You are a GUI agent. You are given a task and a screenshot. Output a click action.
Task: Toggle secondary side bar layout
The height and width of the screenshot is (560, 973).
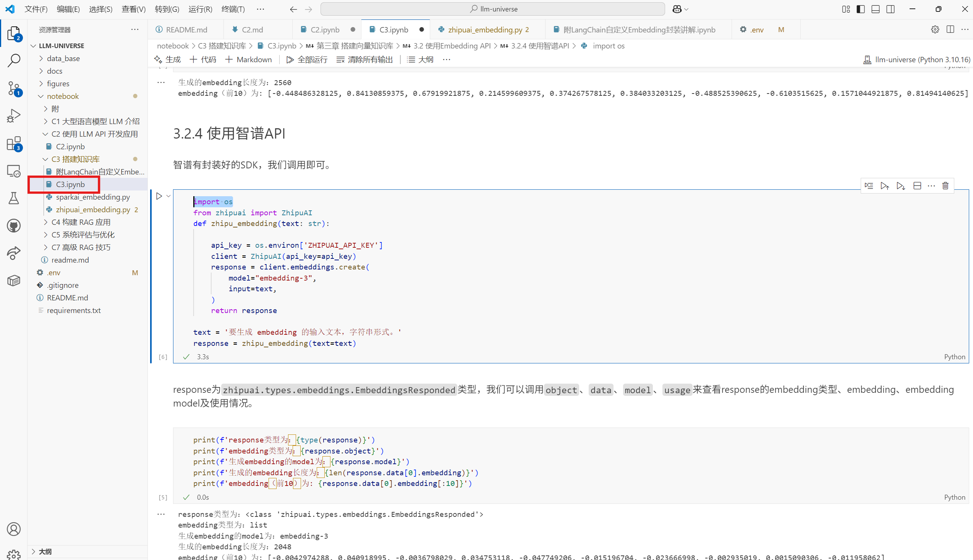pos(890,9)
